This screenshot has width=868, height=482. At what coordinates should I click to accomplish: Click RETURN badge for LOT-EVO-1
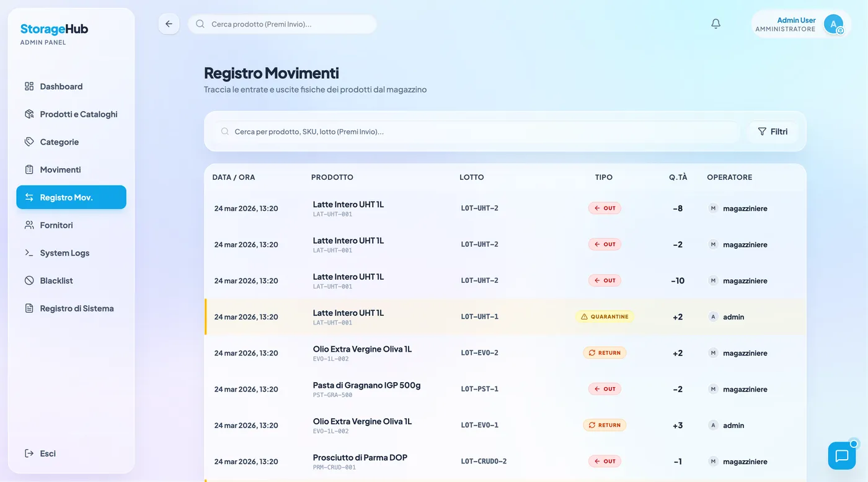604,425
